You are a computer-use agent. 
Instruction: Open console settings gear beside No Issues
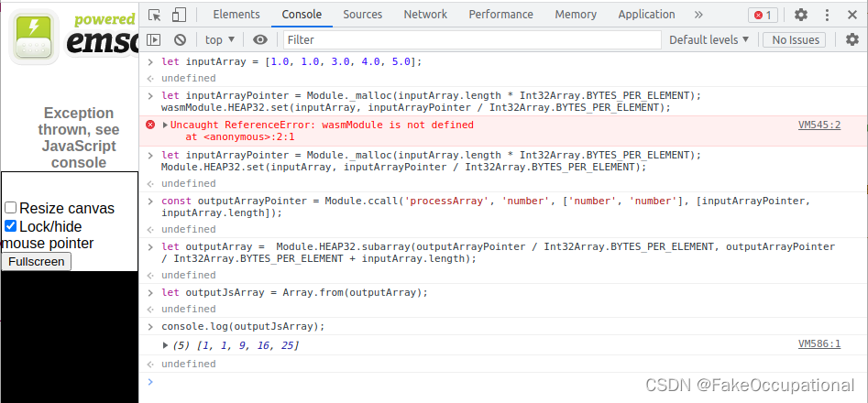tap(852, 39)
